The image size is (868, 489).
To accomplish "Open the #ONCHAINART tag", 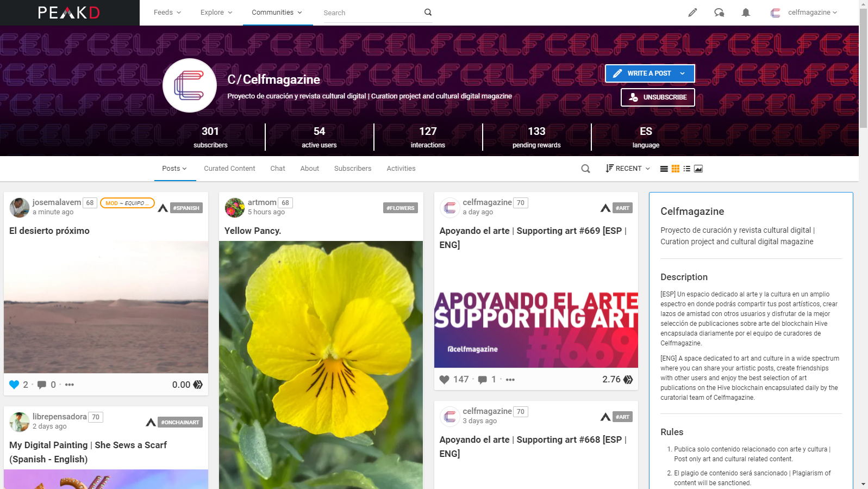I will [180, 422].
